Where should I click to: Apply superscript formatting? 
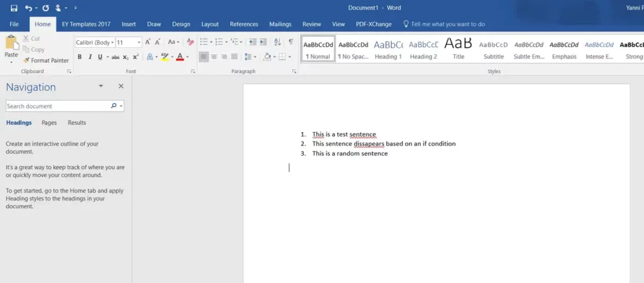click(136, 57)
